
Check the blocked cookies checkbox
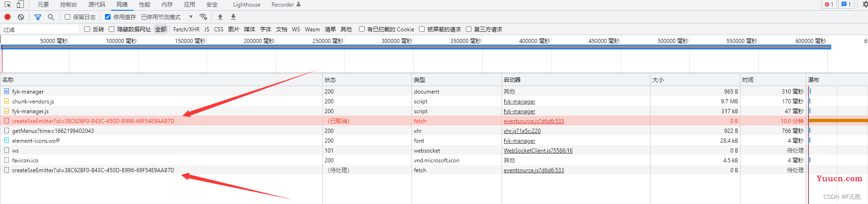[362, 29]
